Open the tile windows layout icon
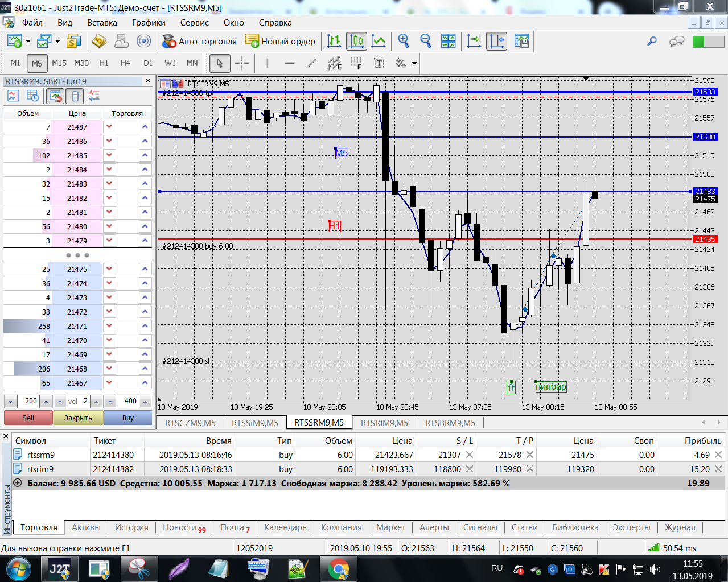 [449, 41]
